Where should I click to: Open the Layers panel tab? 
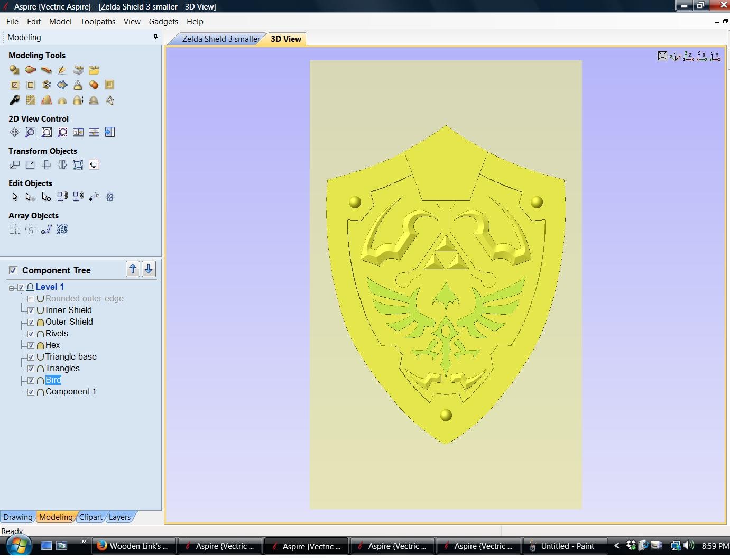[x=119, y=517]
